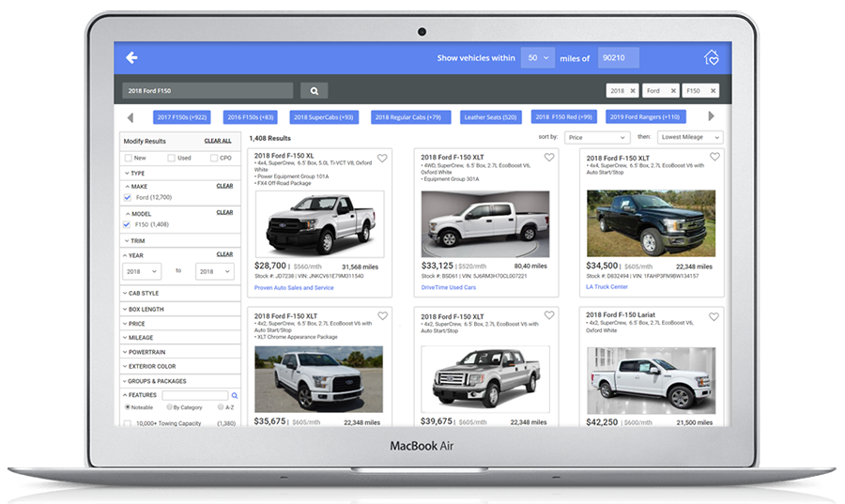This screenshot has width=845, height=504.
Task: Open the starting year 2018 dropdown
Action: click(x=142, y=271)
